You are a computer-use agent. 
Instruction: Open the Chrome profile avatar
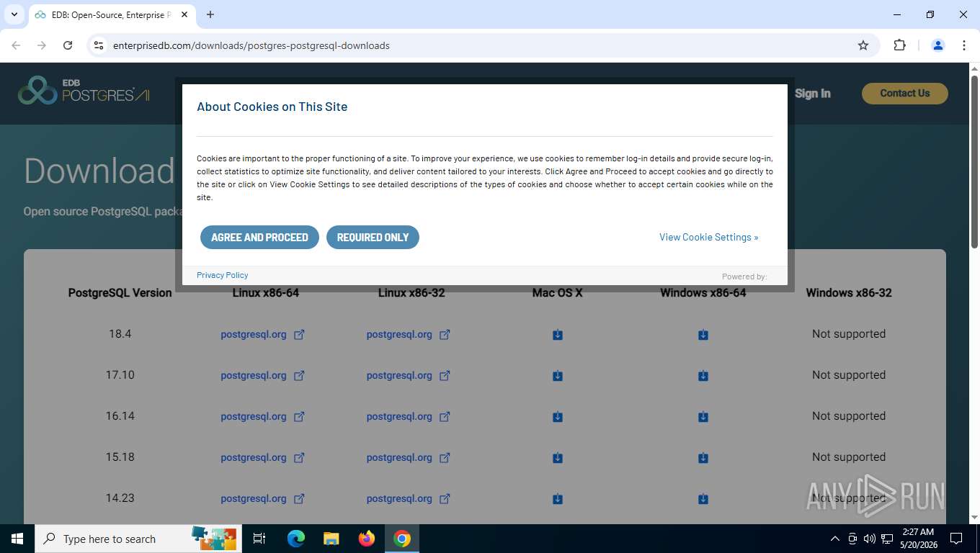pyautogui.click(x=937, y=45)
